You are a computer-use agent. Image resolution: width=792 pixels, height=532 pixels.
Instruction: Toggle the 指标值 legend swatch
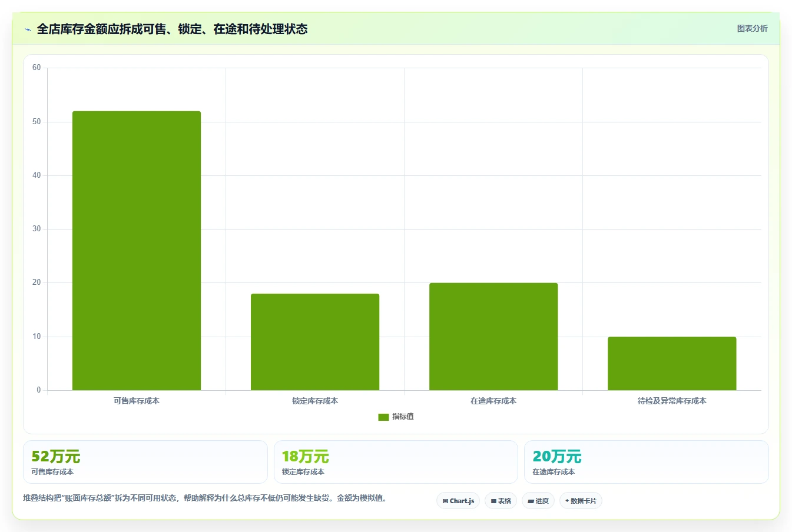[383, 417]
